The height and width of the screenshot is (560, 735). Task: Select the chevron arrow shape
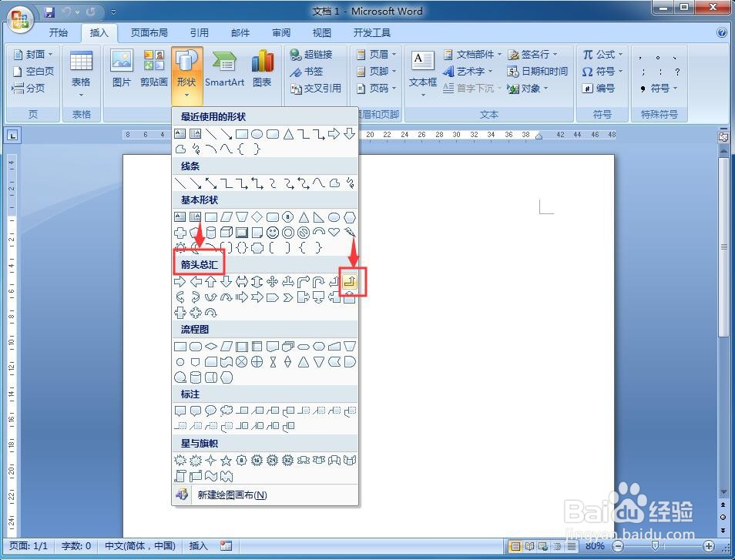tap(288, 297)
